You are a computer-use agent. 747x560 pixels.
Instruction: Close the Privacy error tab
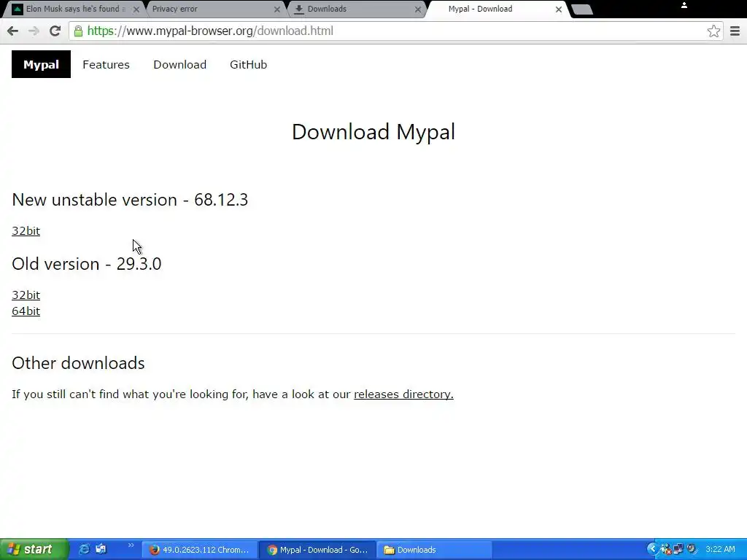pyautogui.click(x=276, y=9)
